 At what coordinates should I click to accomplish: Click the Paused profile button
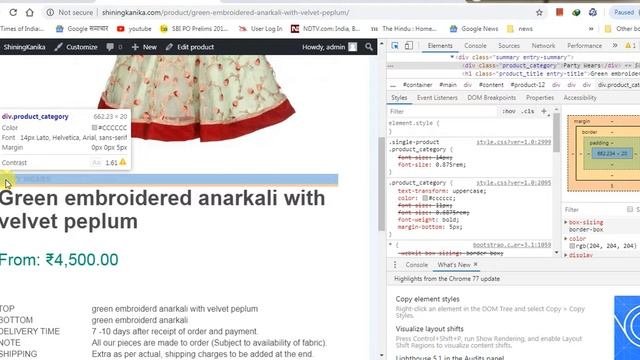[624, 12]
